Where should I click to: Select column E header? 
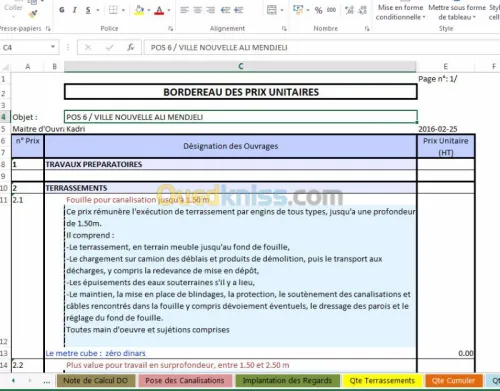[446, 67]
